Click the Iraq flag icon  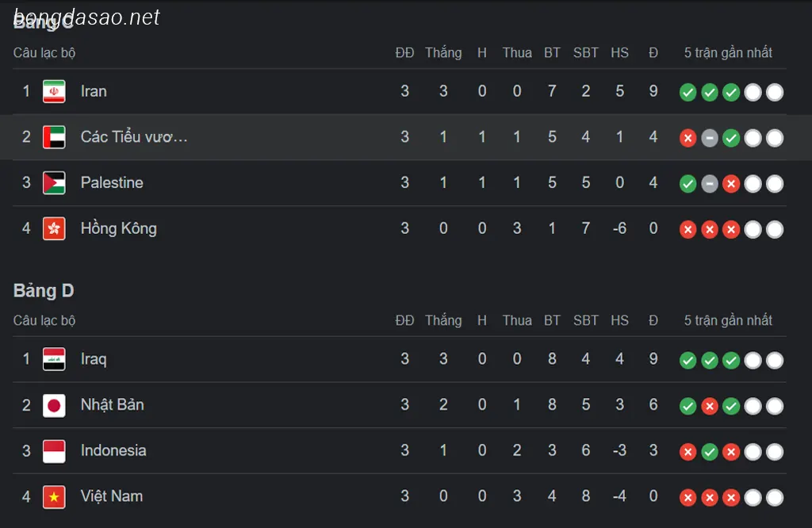(54, 359)
